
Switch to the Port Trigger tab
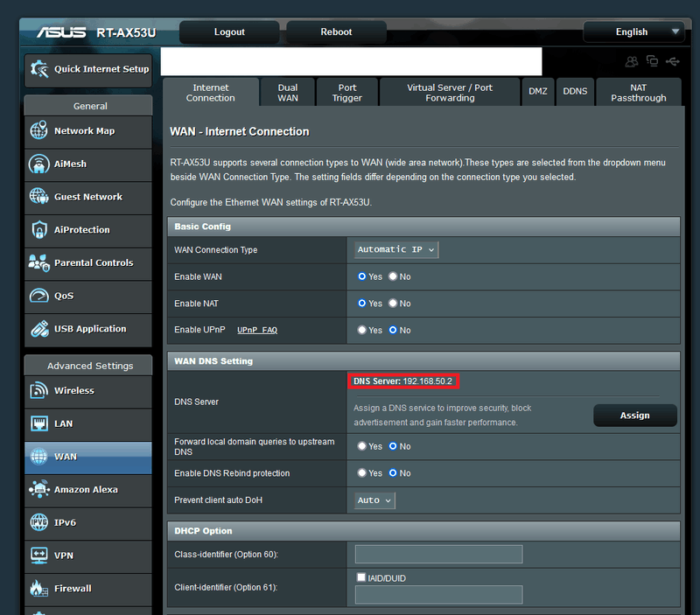pos(347,93)
